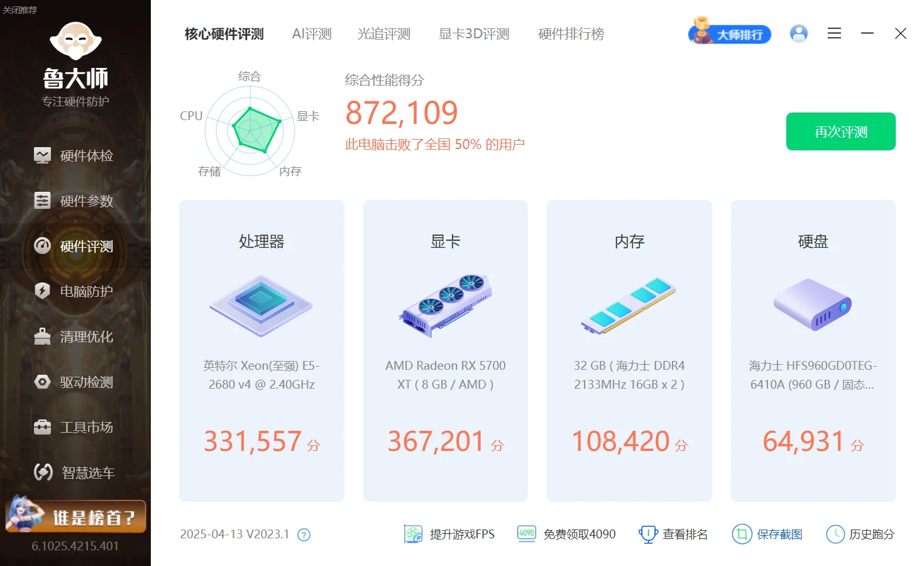The image size is (924, 566).
Task: Click the version help question mark
Action: pyautogui.click(x=303, y=535)
